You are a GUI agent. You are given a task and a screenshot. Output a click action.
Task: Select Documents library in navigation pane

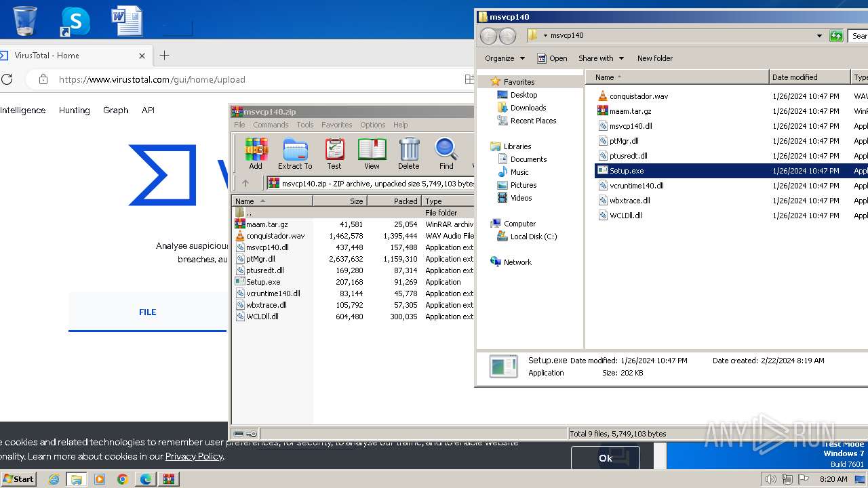[x=528, y=159]
